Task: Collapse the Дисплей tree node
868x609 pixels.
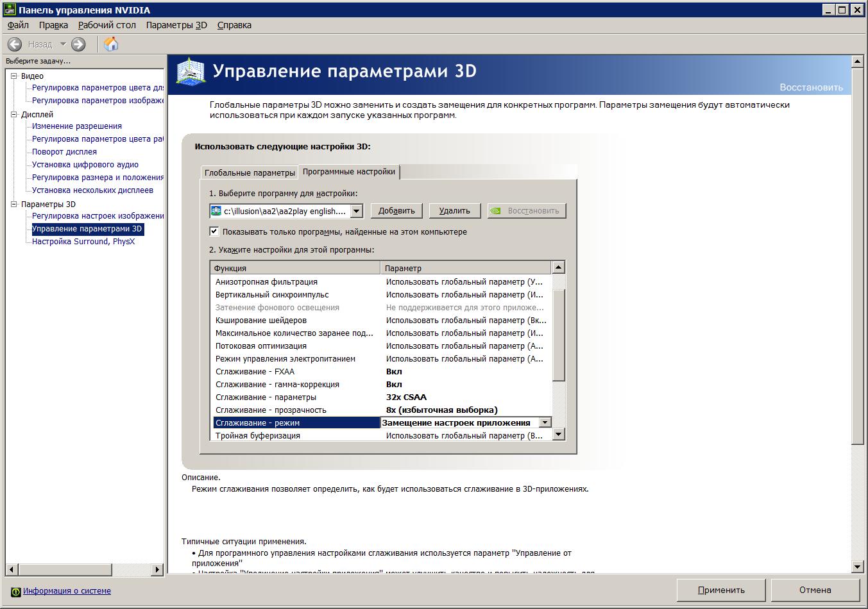Action: click(14, 114)
